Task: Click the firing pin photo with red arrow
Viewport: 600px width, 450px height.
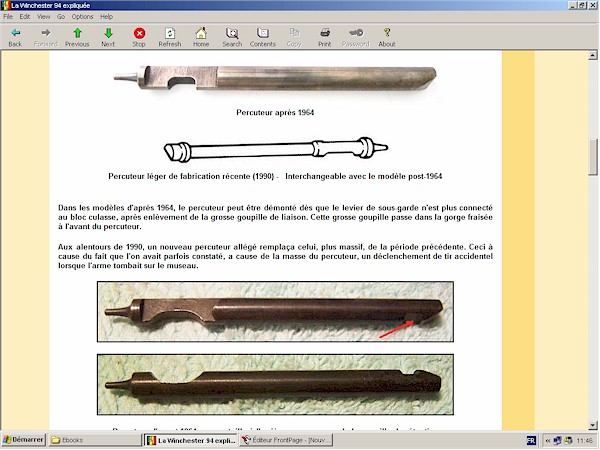Action: [x=275, y=311]
